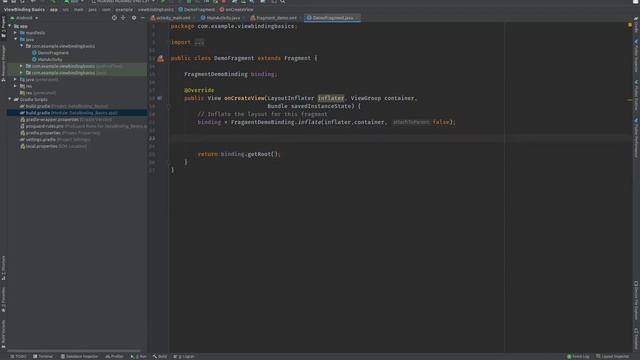Toggle the Resource Manager side tab
This screenshot has width=640, height=360.
3,63
